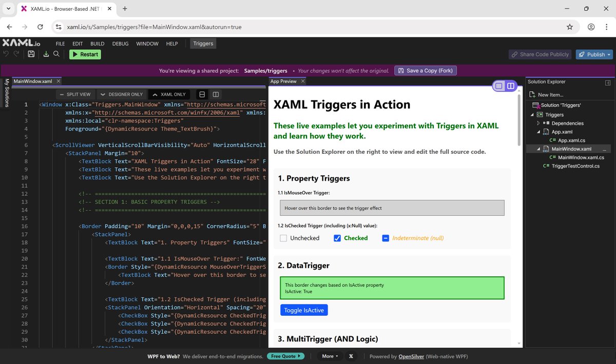Click the XAML.io logo
Image resolution: width=616 pixels, height=364 pixels.
(22, 44)
